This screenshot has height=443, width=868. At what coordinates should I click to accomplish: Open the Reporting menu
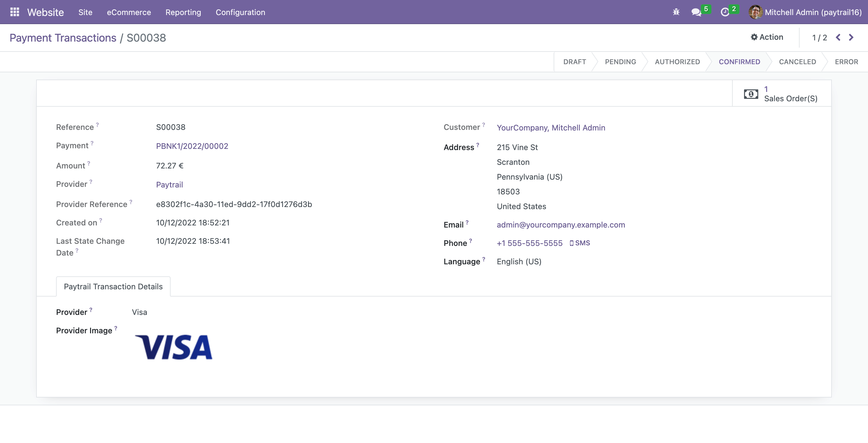click(183, 12)
